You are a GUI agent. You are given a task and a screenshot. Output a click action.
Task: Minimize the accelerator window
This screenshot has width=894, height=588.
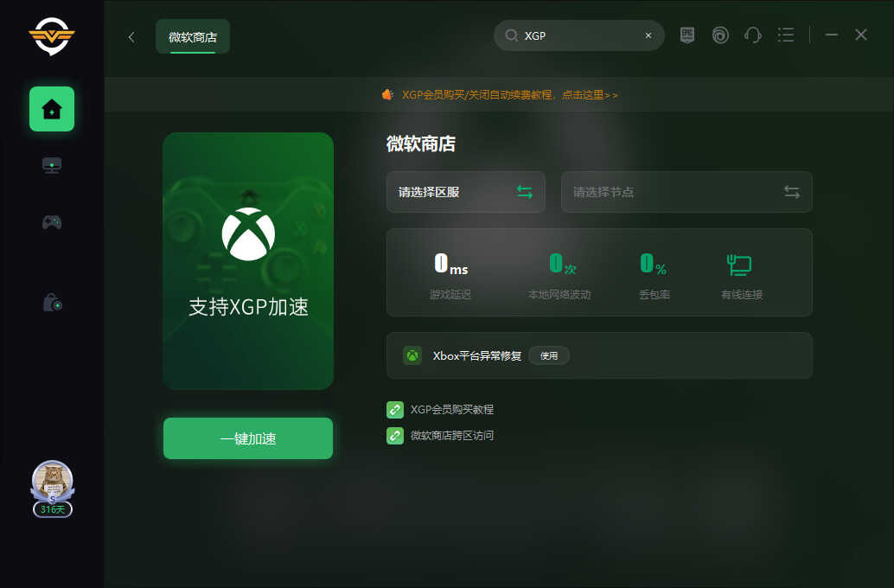(831, 35)
